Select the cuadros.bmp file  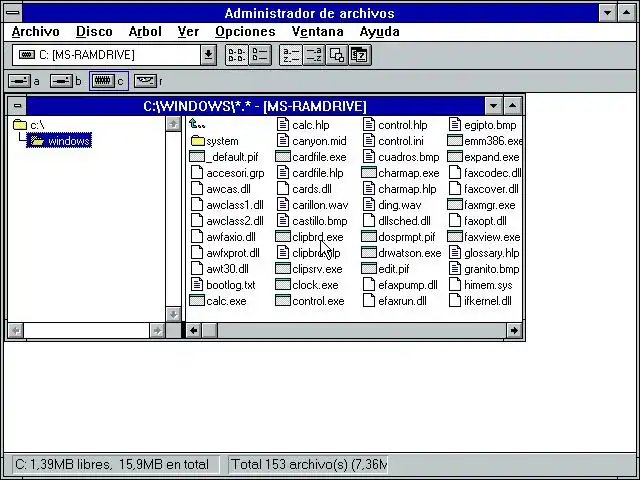pyautogui.click(x=401, y=157)
